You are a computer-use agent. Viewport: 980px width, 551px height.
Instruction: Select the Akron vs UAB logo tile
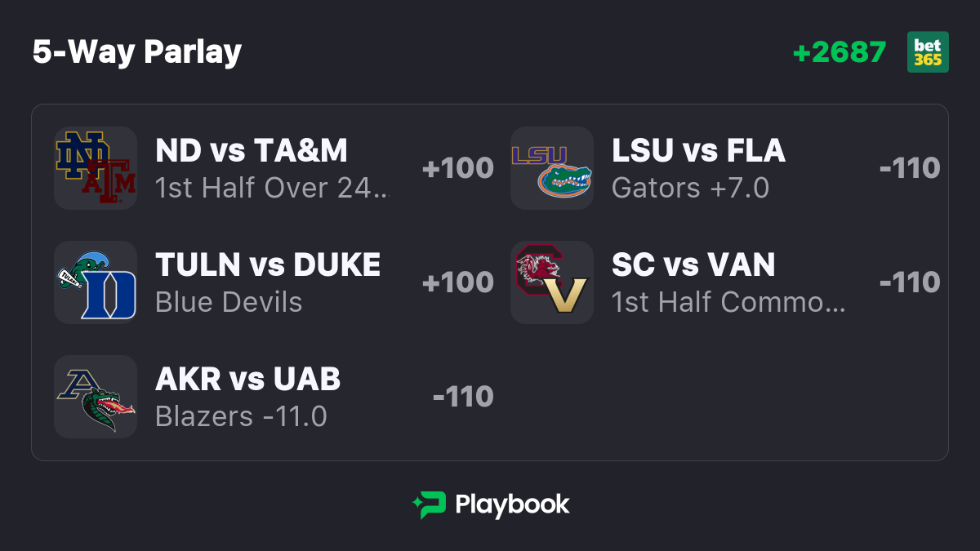click(x=96, y=397)
